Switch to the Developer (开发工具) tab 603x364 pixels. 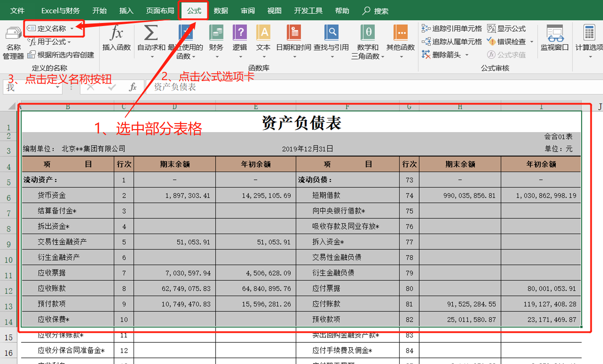click(x=308, y=11)
